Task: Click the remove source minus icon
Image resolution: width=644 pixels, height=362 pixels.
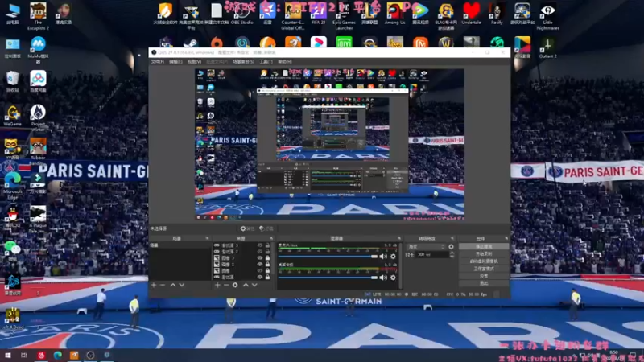Action: point(226,285)
